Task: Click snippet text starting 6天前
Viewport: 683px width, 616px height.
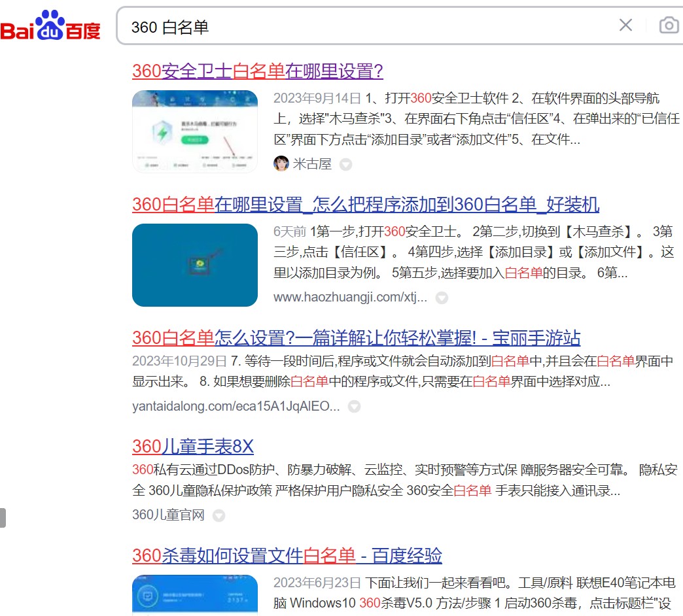Action: tap(474, 252)
